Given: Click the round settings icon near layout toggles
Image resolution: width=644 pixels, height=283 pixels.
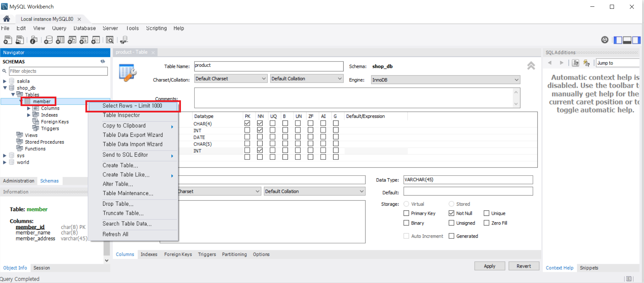Looking at the screenshot, I should (605, 40).
